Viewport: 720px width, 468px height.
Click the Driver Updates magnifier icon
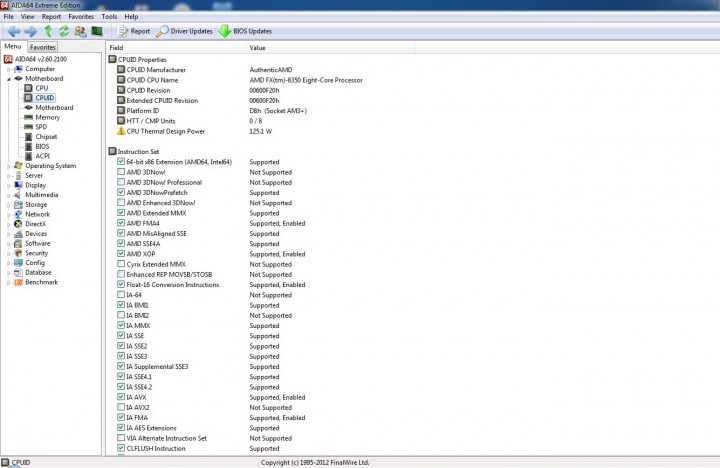162,31
